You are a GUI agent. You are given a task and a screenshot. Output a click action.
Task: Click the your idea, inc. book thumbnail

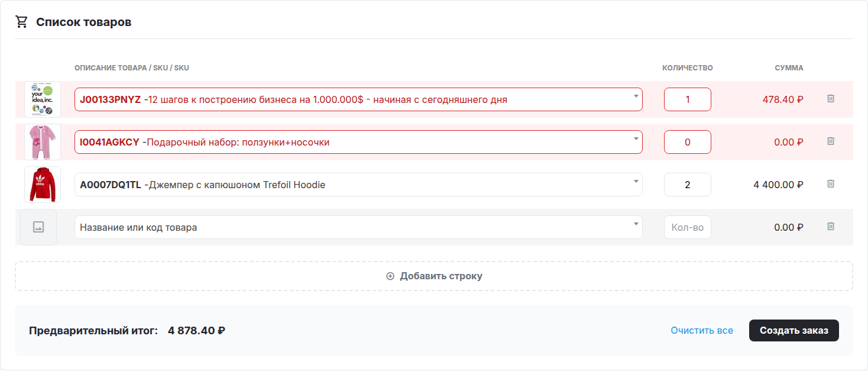[x=43, y=99]
